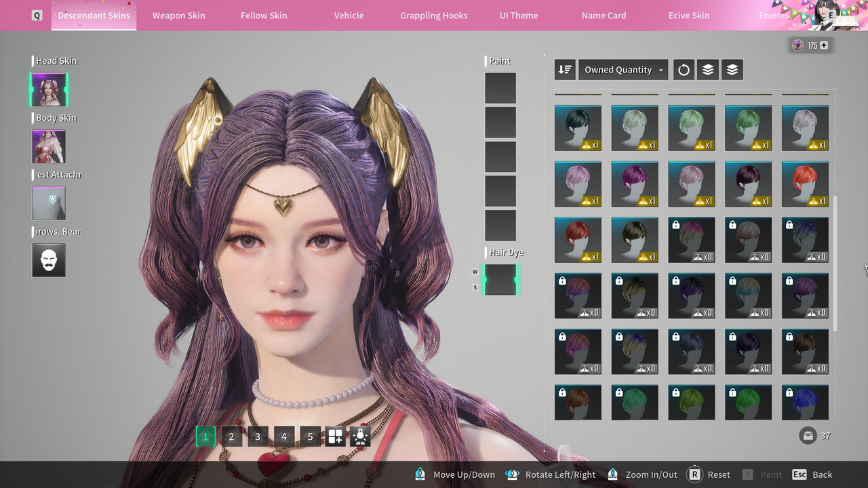Image resolution: width=868 pixels, height=488 pixels.
Task: Choose preset slot 2
Action: click(x=231, y=436)
